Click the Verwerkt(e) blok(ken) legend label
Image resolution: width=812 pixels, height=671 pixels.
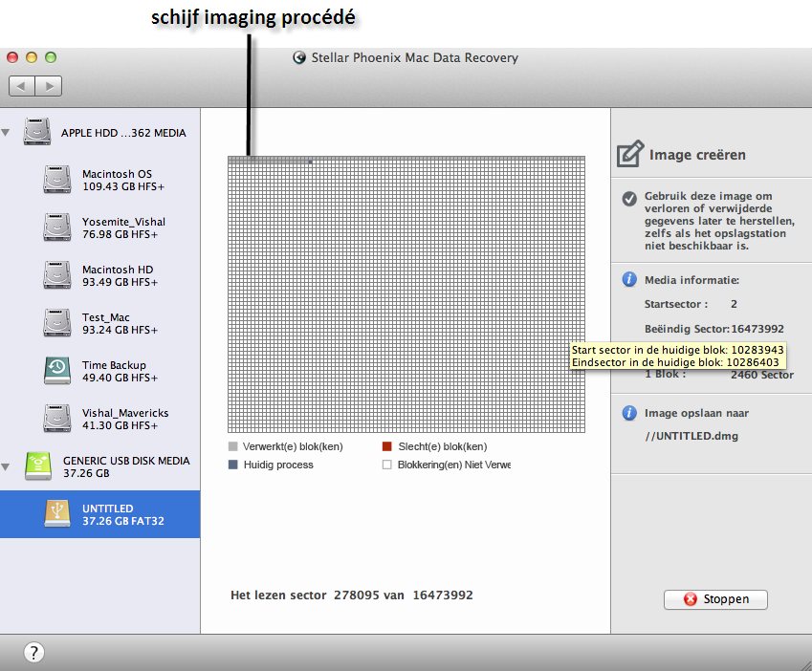293,446
